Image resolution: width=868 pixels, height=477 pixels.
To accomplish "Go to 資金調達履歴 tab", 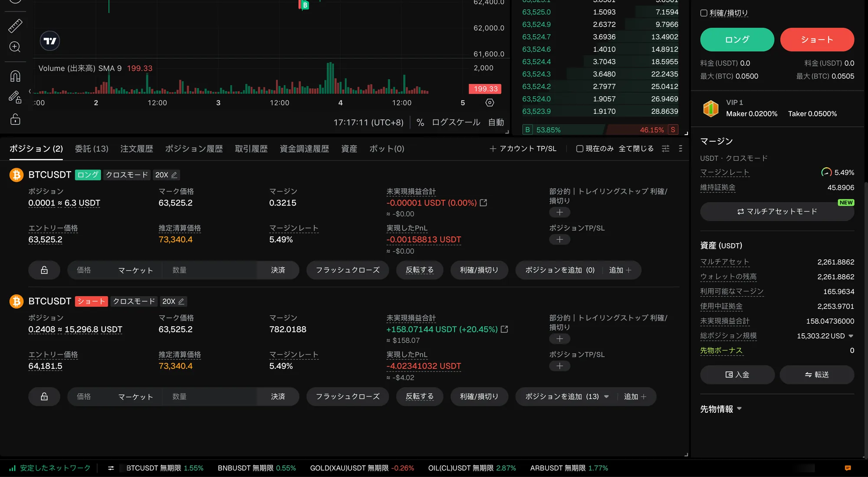I will click(304, 149).
